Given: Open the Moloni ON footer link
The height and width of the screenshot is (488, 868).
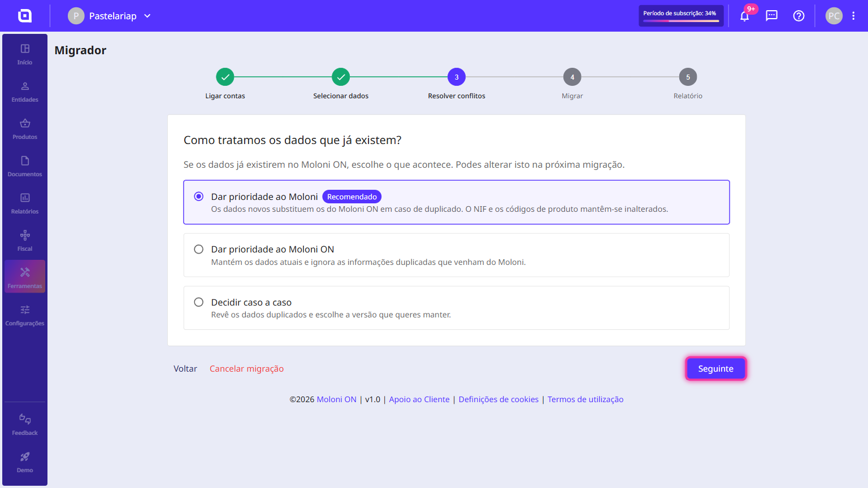Looking at the screenshot, I should 337,399.
